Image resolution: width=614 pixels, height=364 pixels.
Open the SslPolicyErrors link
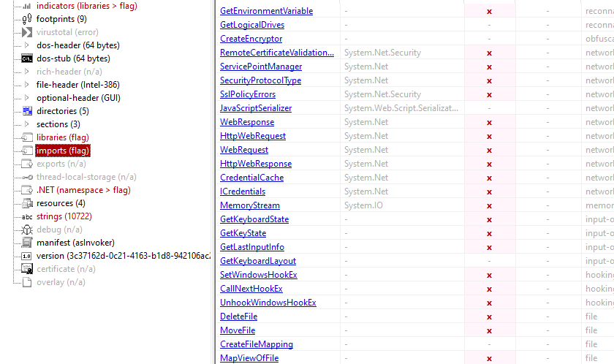coord(248,94)
